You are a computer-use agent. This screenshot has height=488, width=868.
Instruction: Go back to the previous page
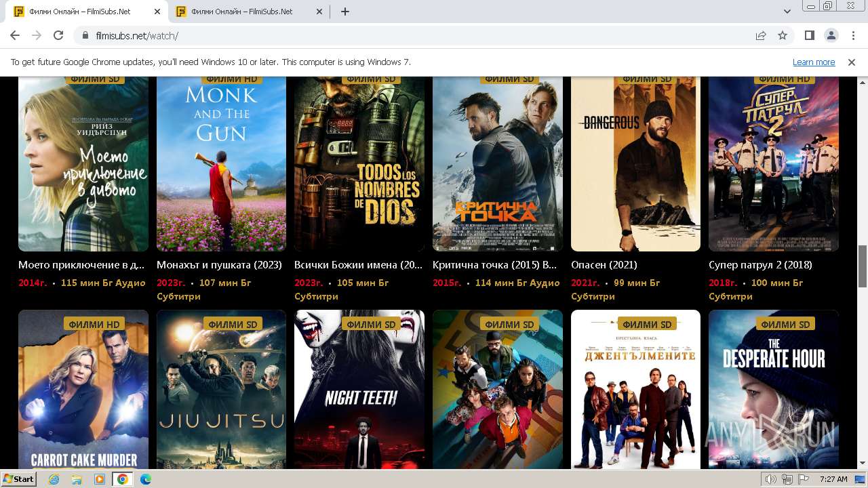pos(15,36)
